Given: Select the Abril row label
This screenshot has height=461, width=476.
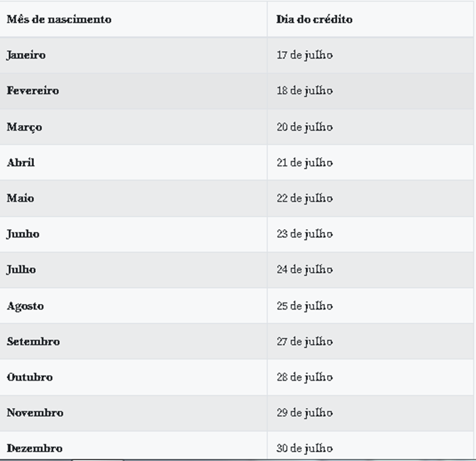Looking at the screenshot, I should pos(20,163).
